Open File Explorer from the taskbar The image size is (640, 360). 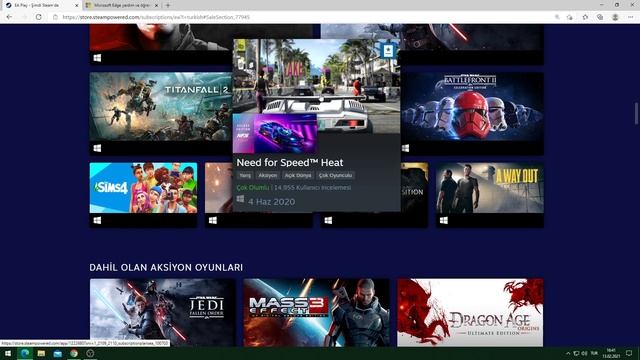[41, 353]
